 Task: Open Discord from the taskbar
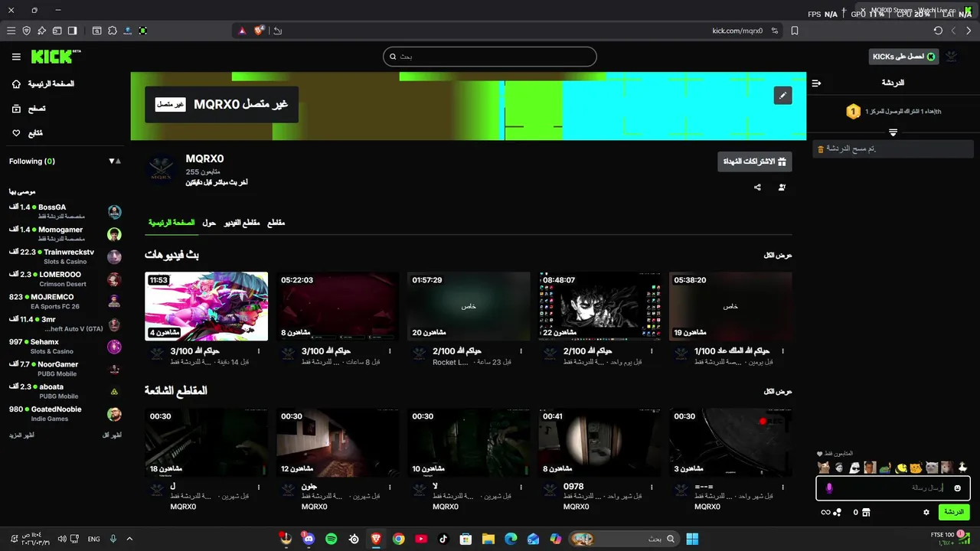coord(309,539)
